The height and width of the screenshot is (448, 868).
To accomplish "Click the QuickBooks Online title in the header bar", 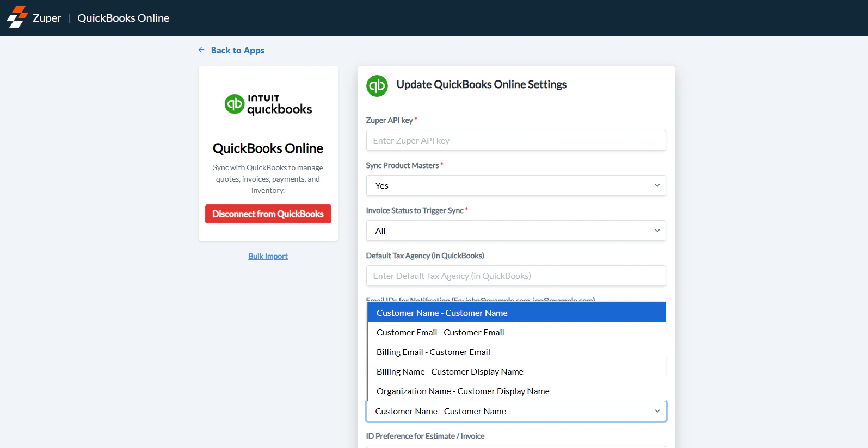I will point(124,18).
